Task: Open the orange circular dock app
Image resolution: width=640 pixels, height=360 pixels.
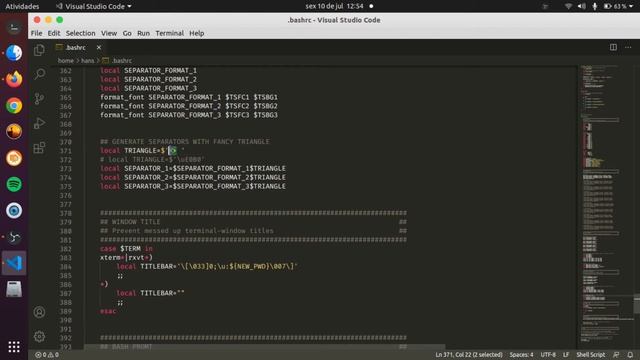Action: pyautogui.click(x=14, y=158)
